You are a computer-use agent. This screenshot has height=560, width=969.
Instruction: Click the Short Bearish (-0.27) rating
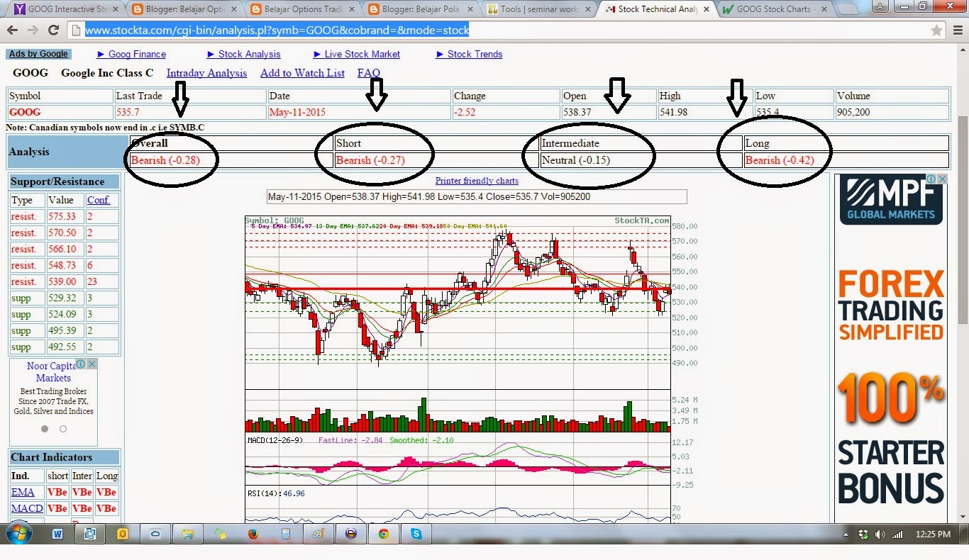(370, 160)
